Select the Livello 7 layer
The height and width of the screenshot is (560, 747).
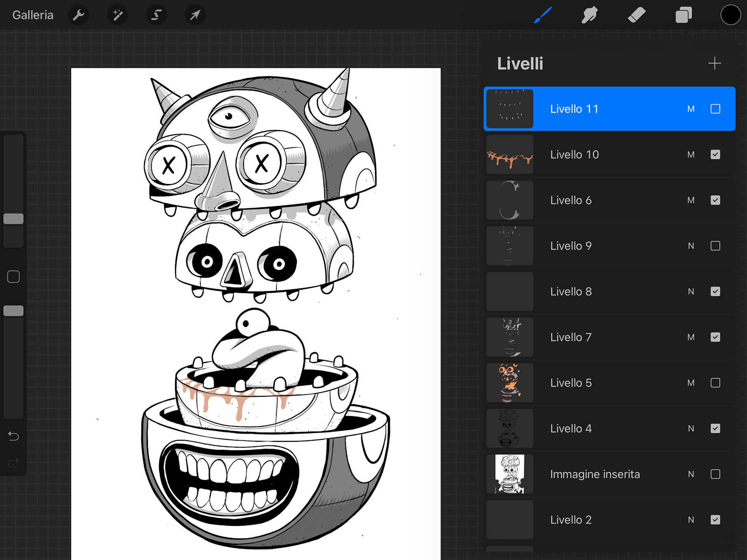[571, 337]
